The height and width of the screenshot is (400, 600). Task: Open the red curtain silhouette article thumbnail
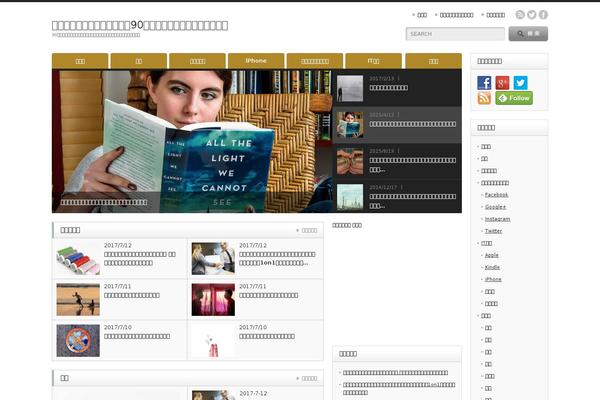(x=213, y=299)
